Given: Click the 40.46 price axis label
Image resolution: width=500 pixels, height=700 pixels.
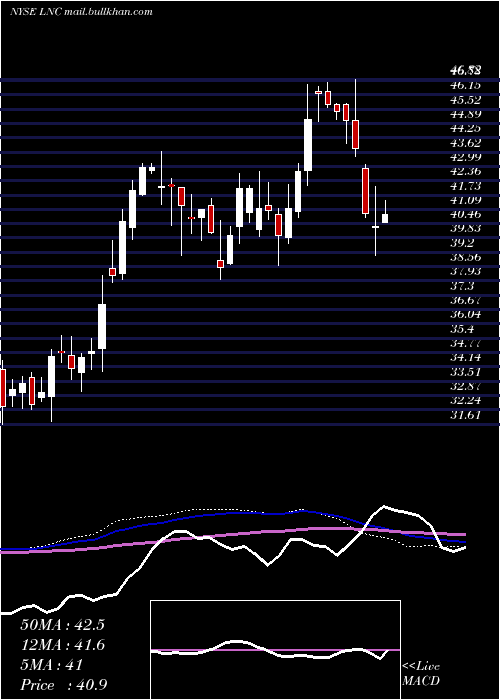Looking at the screenshot, I should coord(465,214).
